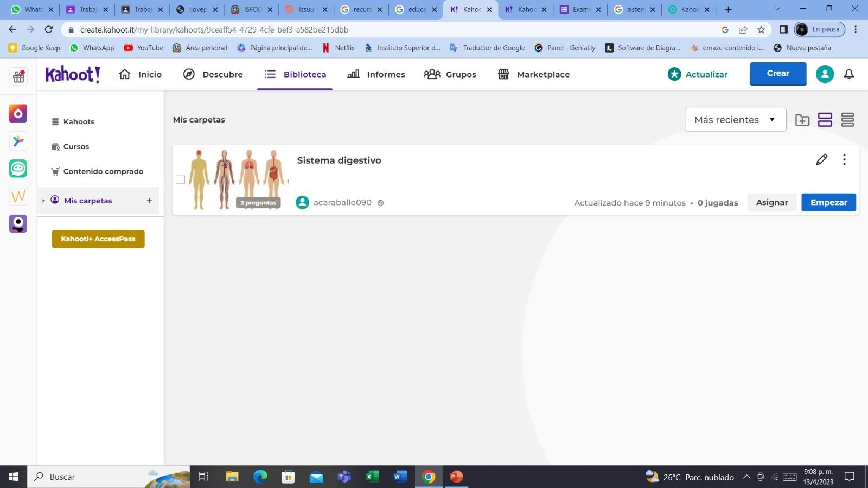Click the Windows Buscar search box
This screenshot has height=488, width=868.
[108, 477]
